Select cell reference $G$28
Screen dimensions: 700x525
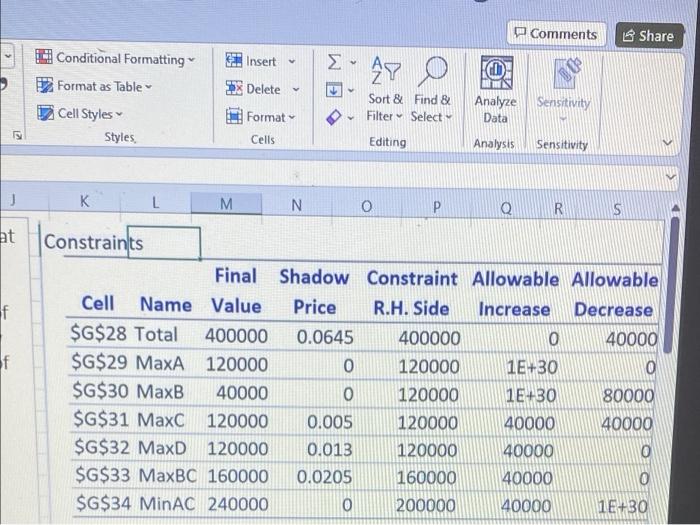[x=99, y=333]
